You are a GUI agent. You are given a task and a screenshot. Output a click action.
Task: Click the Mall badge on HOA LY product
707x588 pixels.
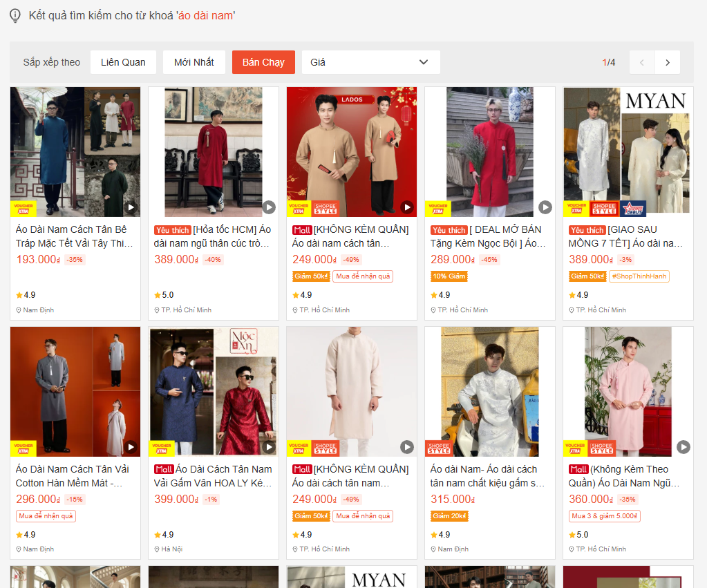(x=163, y=469)
